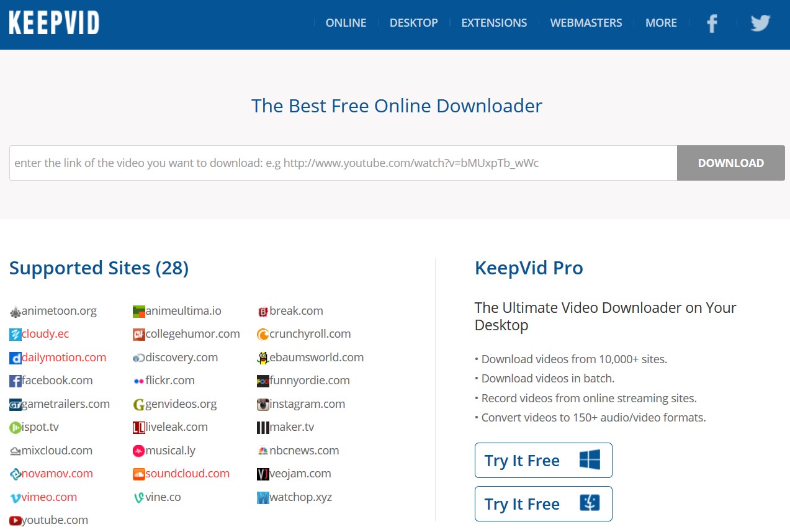Click the animetoon.org site icon
Screen dimensions: 790x532
click(16, 312)
